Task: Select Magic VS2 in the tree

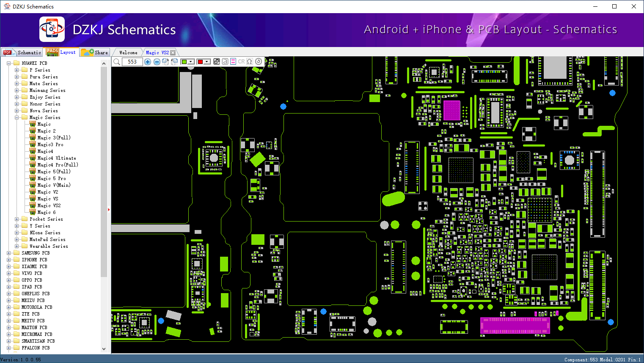Action: point(49,205)
